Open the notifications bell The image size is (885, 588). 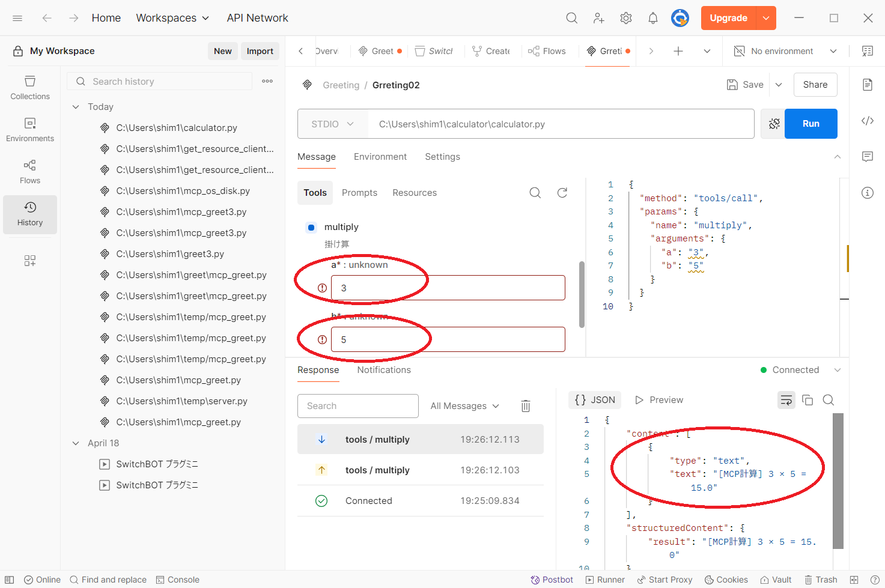653,18
